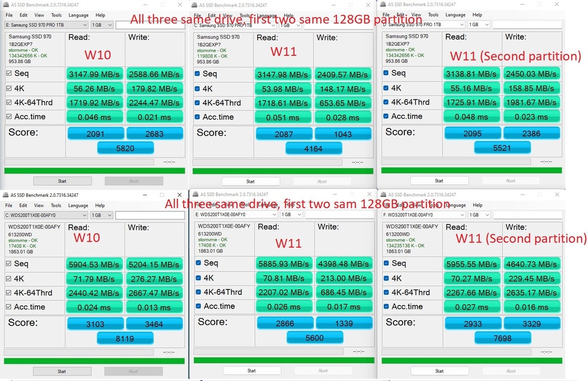Image resolution: width=588 pixels, height=381 pixels.
Task: Click total score 4164
Action: pyautogui.click(x=313, y=148)
